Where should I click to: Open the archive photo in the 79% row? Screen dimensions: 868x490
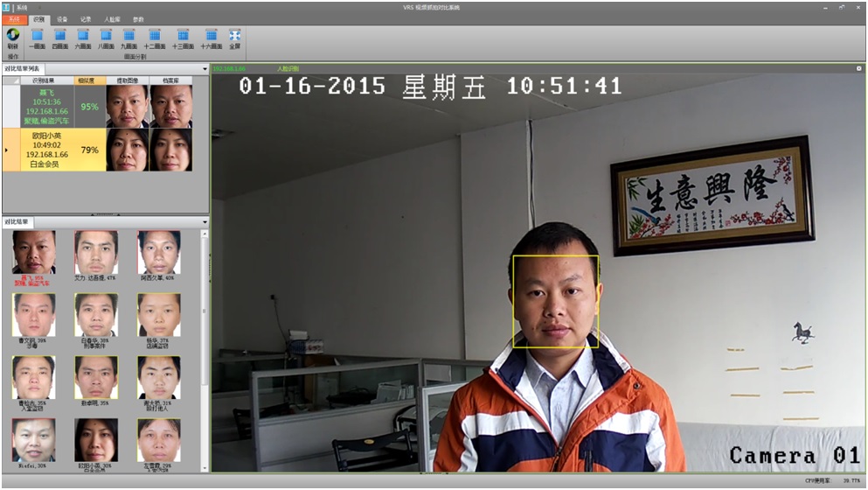coord(171,150)
